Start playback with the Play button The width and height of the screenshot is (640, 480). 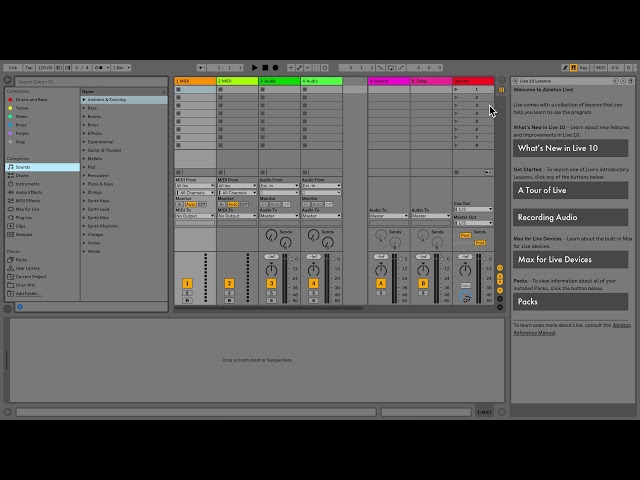(x=254, y=68)
